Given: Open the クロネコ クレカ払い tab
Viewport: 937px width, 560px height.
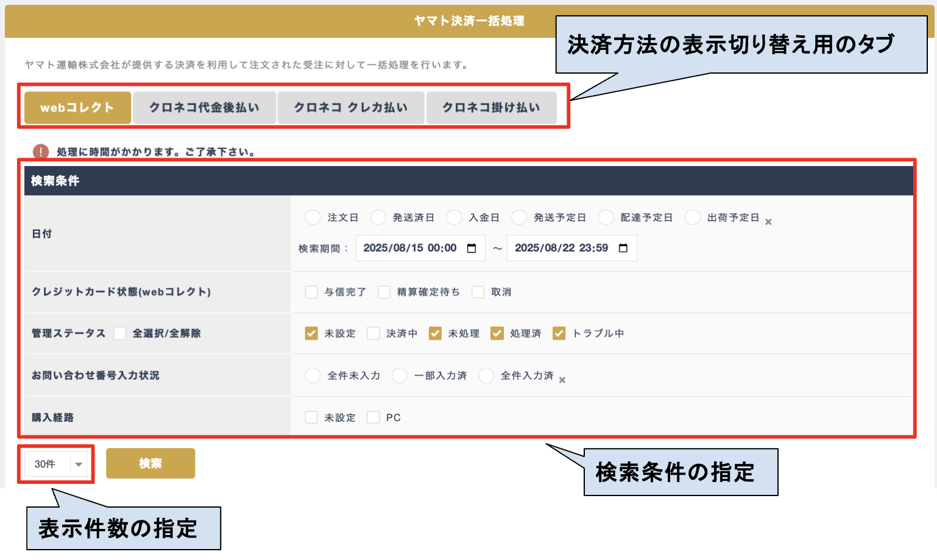Looking at the screenshot, I should 351,108.
